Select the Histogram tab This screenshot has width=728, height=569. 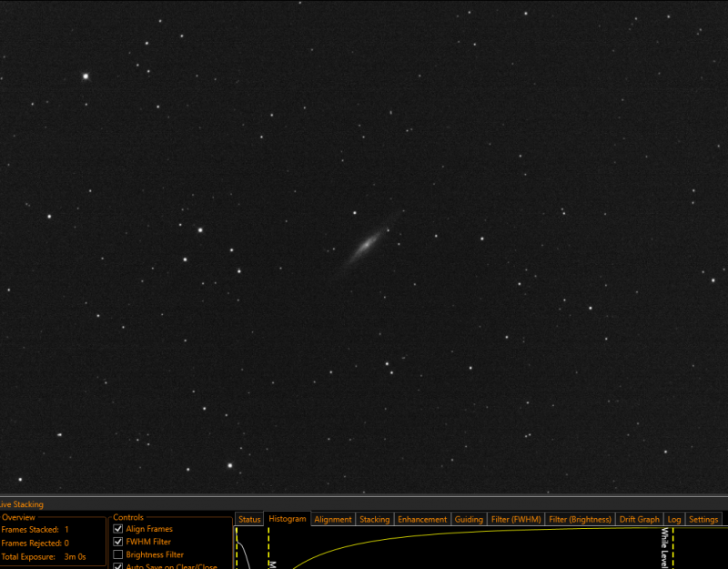(x=288, y=519)
